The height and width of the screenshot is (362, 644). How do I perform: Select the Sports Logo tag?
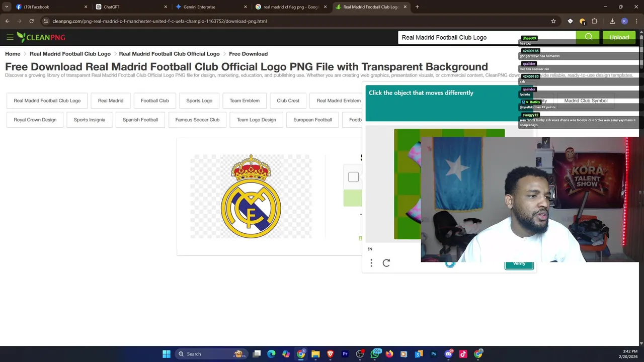(x=199, y=101)
